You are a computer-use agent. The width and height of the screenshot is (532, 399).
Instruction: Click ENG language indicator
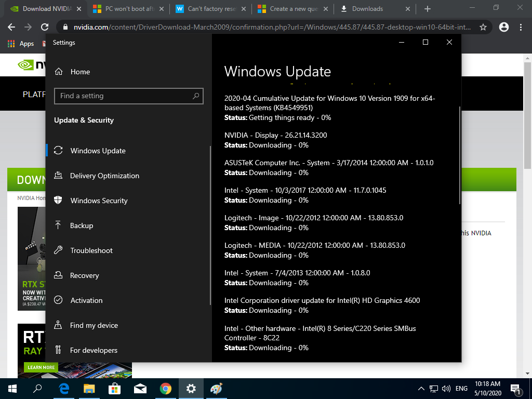(x=461, y=389)
